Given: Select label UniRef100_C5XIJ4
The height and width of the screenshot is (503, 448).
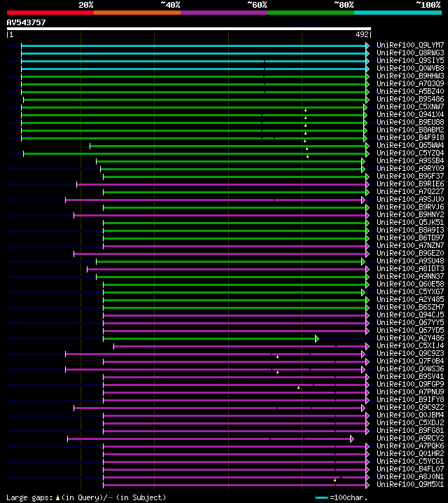Looking at the screenshot, I should click(x=410, y=345).
